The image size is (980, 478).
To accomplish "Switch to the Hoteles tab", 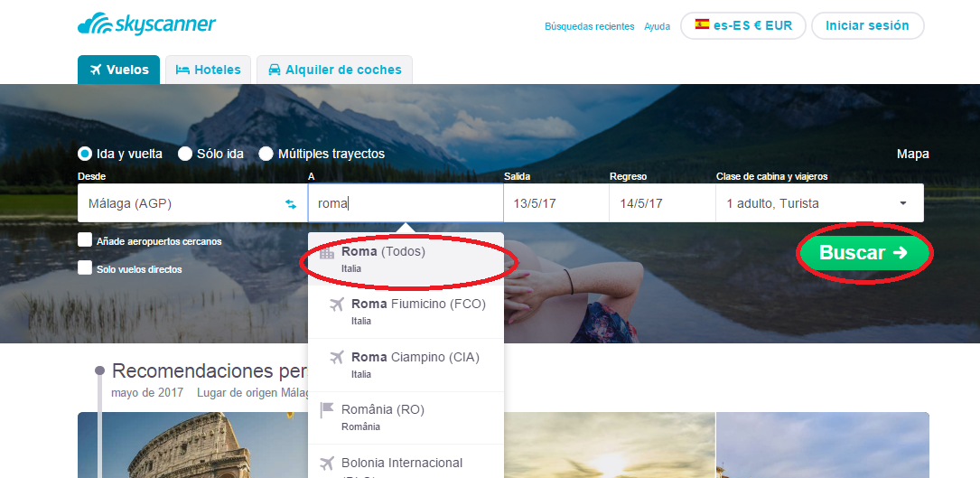I will [208, 70].
